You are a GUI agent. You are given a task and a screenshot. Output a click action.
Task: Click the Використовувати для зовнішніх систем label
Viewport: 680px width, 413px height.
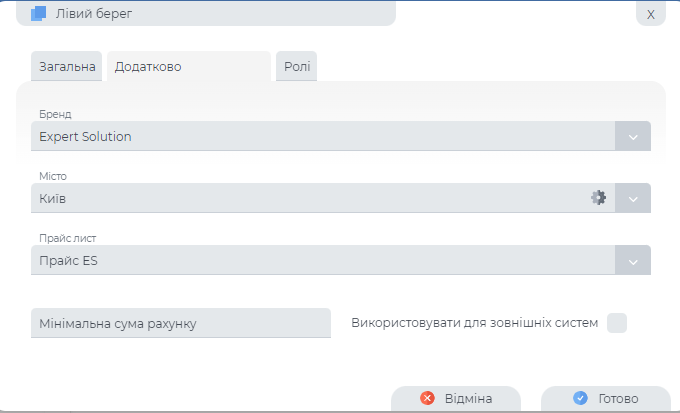coord(475,323)
